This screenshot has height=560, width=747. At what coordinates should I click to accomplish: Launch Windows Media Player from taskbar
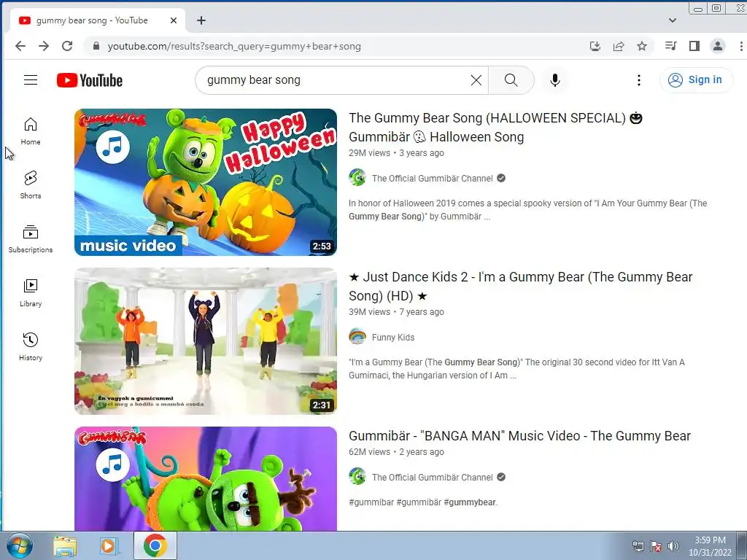tap(109, 545)
